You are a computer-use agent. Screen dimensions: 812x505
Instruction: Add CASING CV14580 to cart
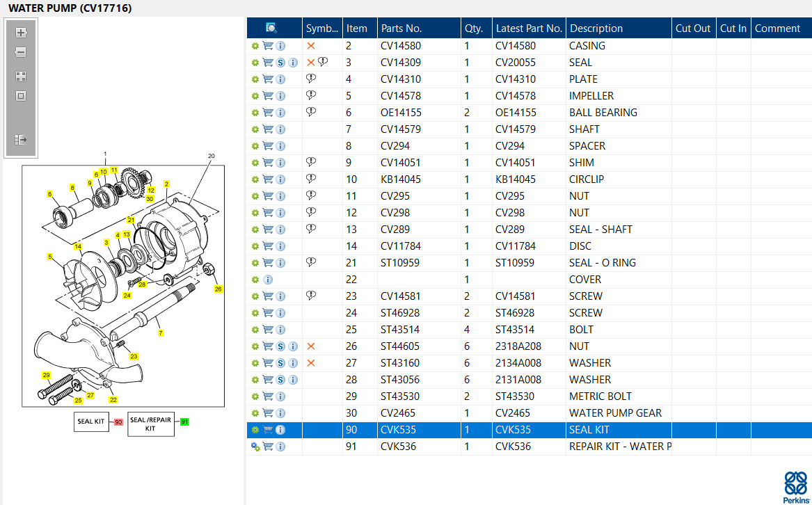click(x=268, y=46)
